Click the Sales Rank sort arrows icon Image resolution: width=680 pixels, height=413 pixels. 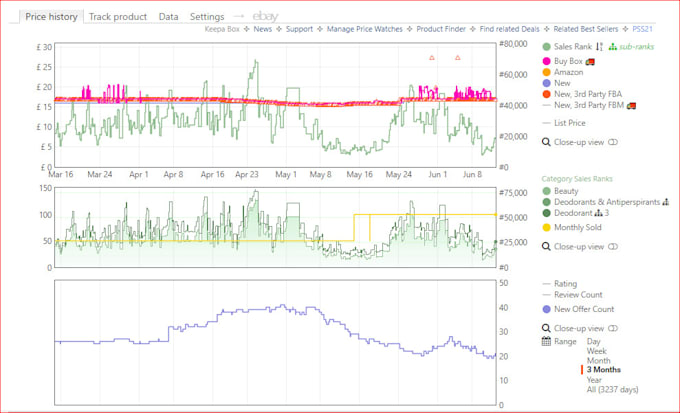pos(600,47)
